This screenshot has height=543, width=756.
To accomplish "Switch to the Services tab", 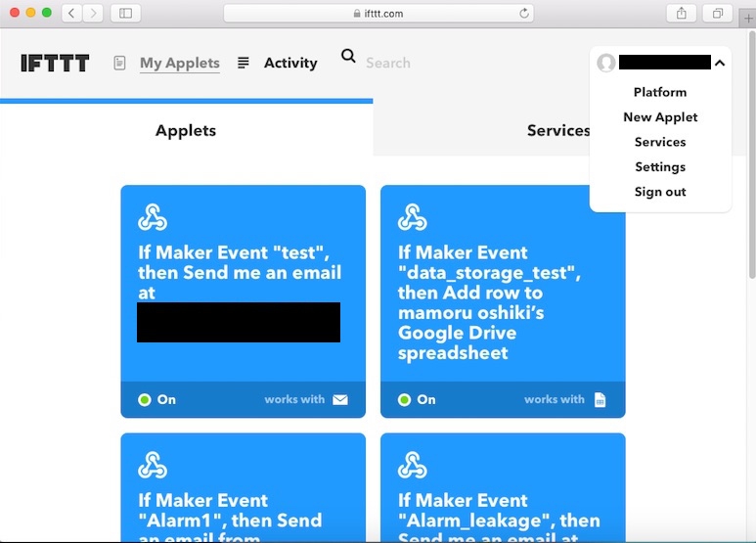I will tap(557, 130).
